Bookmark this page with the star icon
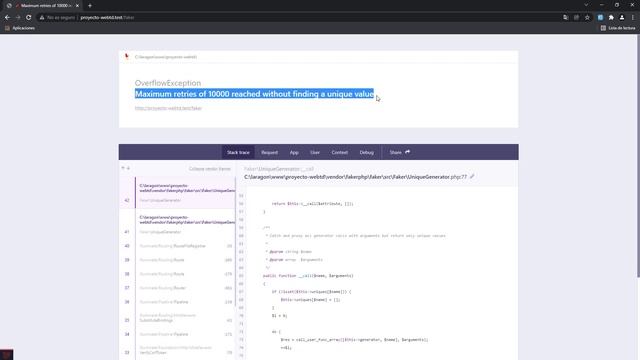 (x=587, y=18)
